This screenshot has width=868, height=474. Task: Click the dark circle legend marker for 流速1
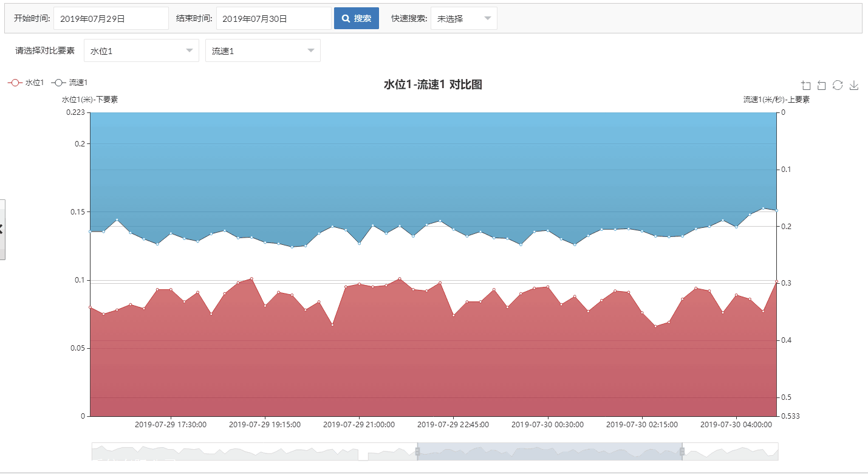coord(59,83)
